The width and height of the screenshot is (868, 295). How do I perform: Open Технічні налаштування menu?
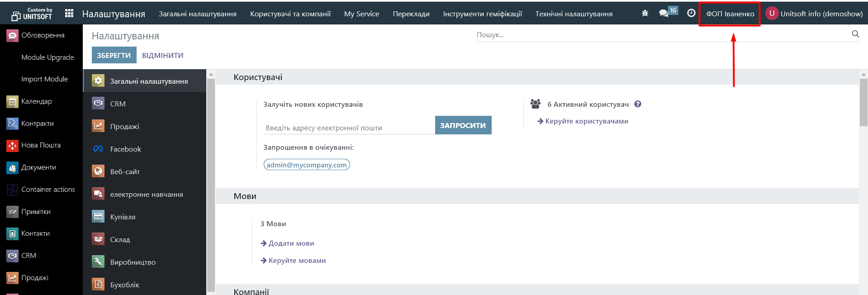574,14
